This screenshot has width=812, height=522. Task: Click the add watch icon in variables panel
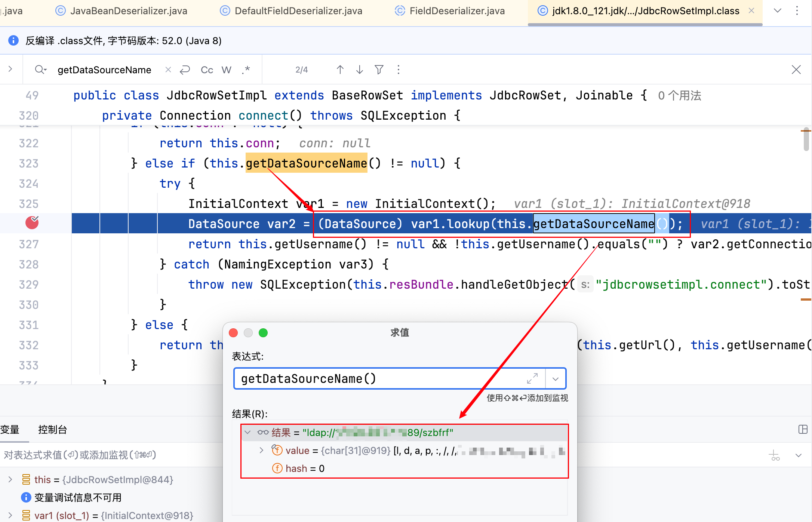coord(774,455)
